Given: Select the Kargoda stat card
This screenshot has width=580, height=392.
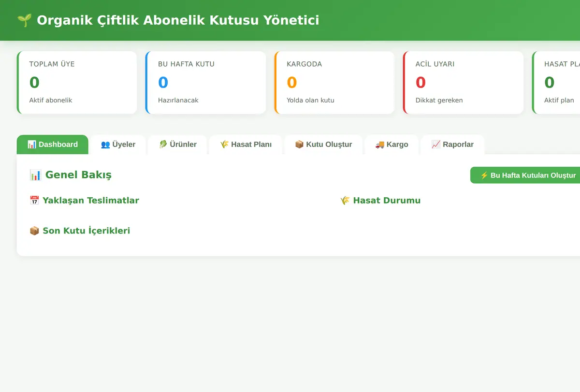Looking at the screenshot, I should click(334, 83).
